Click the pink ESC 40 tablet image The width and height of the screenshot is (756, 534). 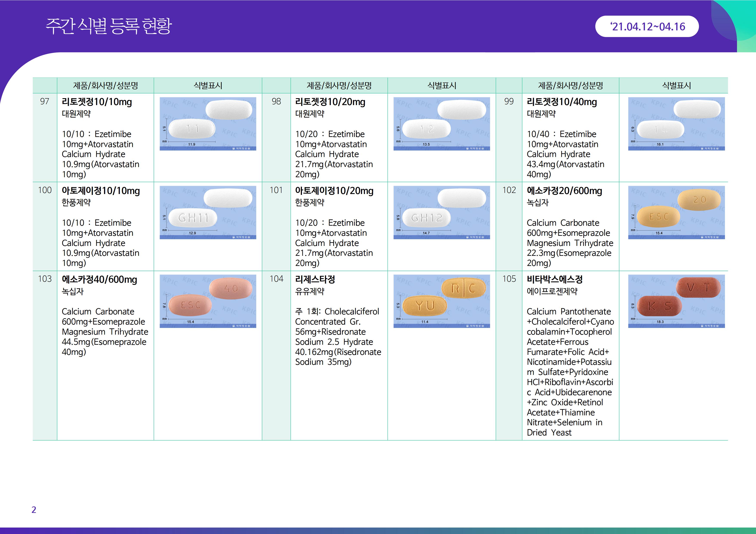point(208,301)
